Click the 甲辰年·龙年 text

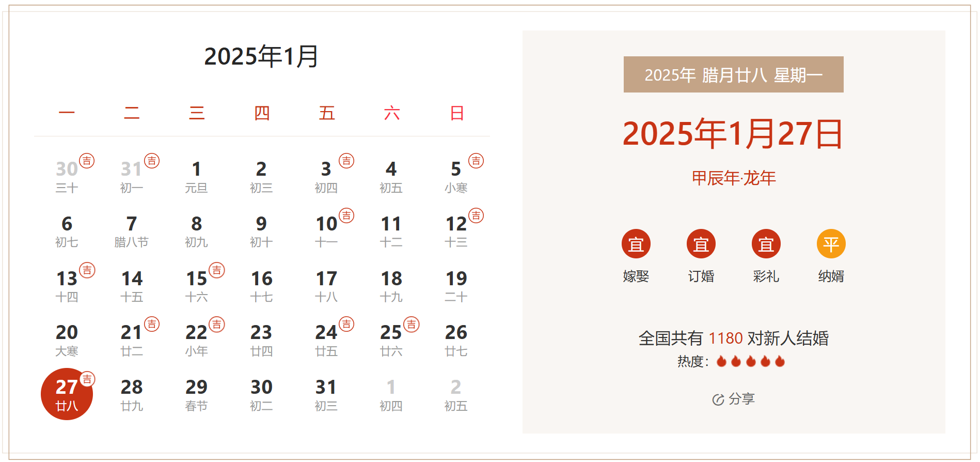point(734,178)
